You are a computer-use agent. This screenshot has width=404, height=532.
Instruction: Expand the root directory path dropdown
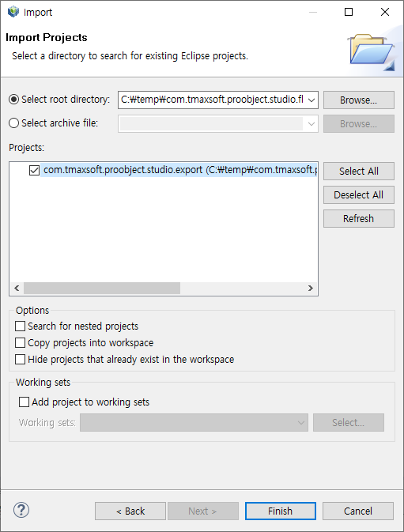(311, 100)
